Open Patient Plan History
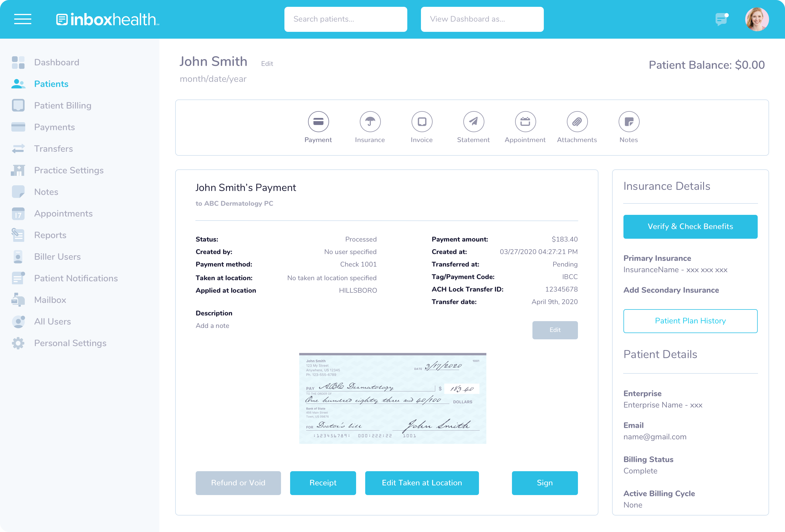 (x=690, y=321)
